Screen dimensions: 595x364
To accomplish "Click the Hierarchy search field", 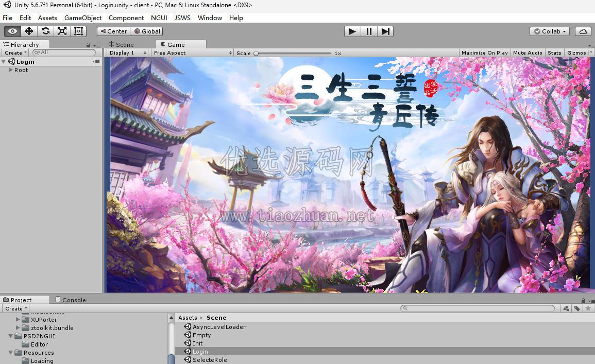I will tap(64, 53).
